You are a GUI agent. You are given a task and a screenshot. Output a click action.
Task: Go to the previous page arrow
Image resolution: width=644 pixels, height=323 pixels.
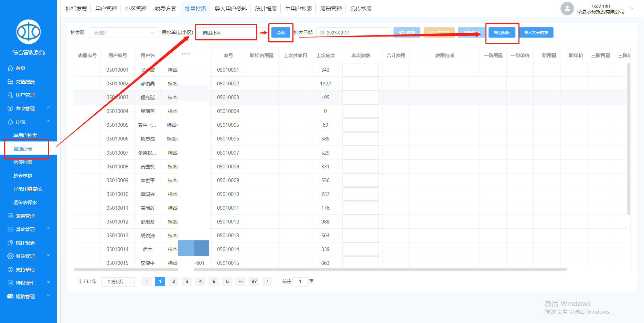(147, 281)
